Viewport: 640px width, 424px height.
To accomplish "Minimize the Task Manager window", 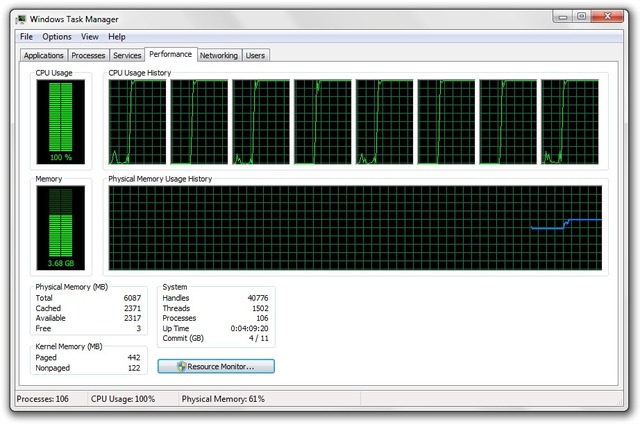I will coord(563,17).
